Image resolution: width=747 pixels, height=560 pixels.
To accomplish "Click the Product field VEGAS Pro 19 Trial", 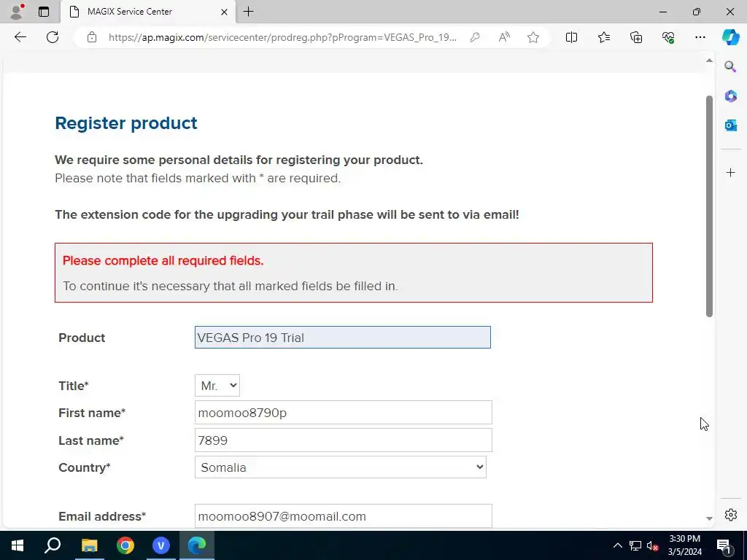I will [x=343, y=337].
